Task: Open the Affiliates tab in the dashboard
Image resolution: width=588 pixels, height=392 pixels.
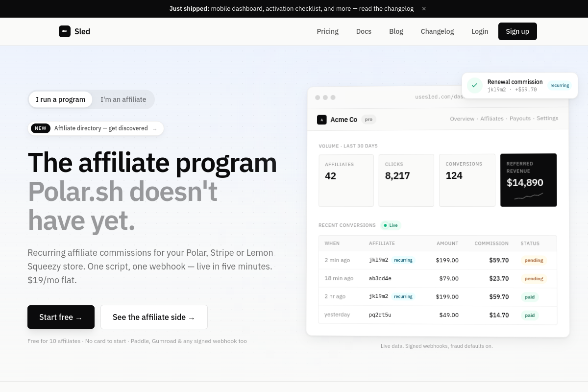Action: pos(492,119)
